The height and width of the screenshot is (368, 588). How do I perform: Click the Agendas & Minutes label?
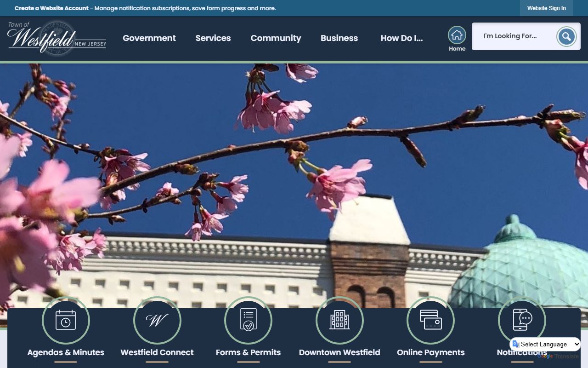[66, 352]
